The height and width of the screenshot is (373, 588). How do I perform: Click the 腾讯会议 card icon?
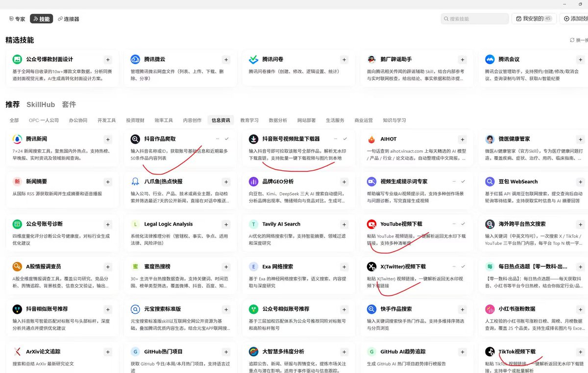(x=490, y=59)
